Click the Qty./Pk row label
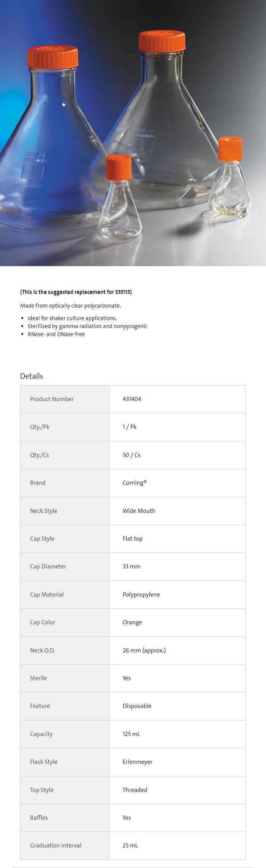Screen dimensions: 266x868 click(x=40, y=427)
